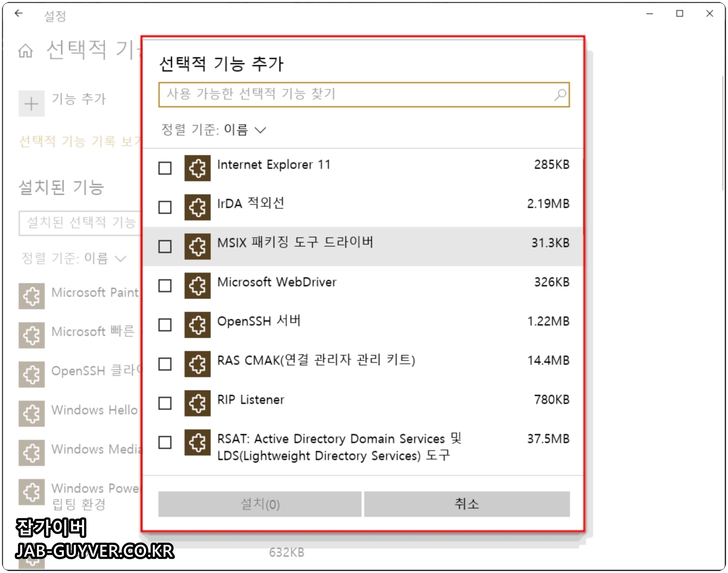Image resolution: width=728 pixels, height=573 pixels.
Task: Click the Windows Hello icon in installed list
Action: coord(32,414)
